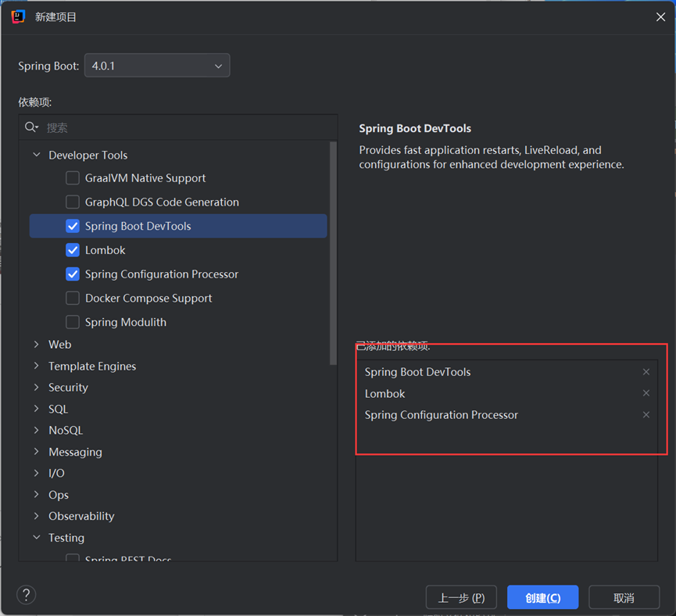The width and height of the screenshot is (676, 616).
Task: Expand the NoSQL group
Action: click(37, 430)
